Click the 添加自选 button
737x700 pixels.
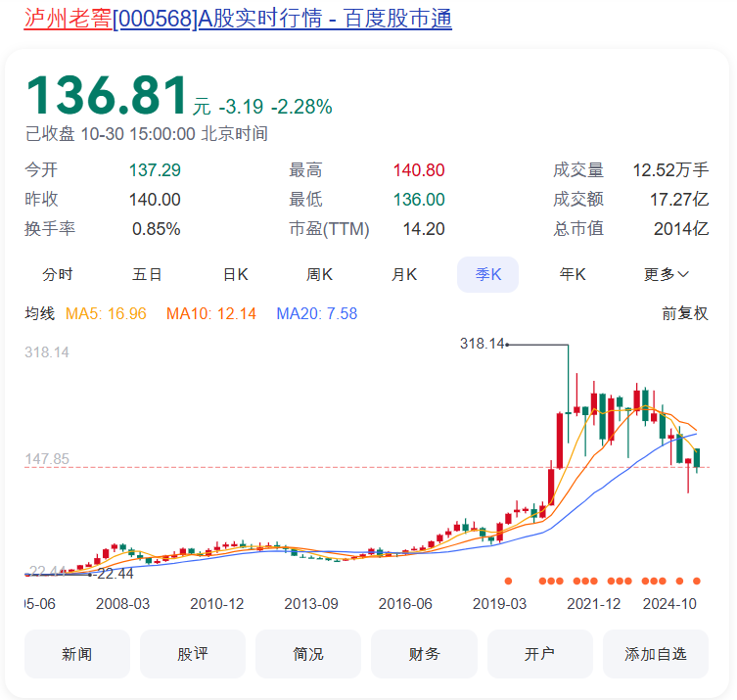[656, 654]
